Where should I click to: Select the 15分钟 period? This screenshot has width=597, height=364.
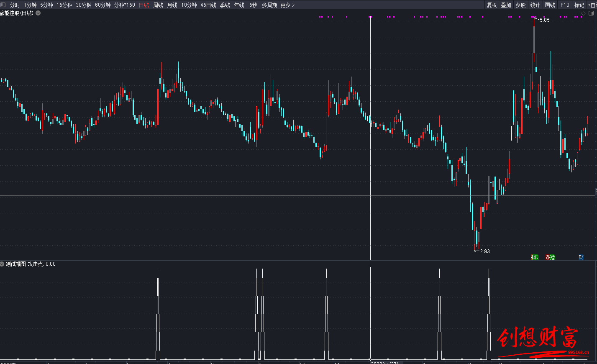click(x=64, y=5)
